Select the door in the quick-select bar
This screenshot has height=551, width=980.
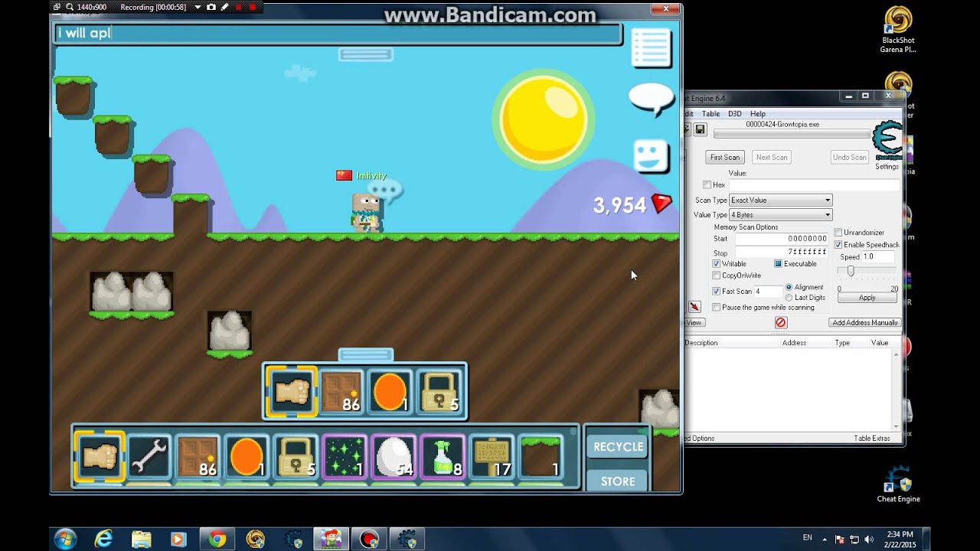[x=341, y=392]
